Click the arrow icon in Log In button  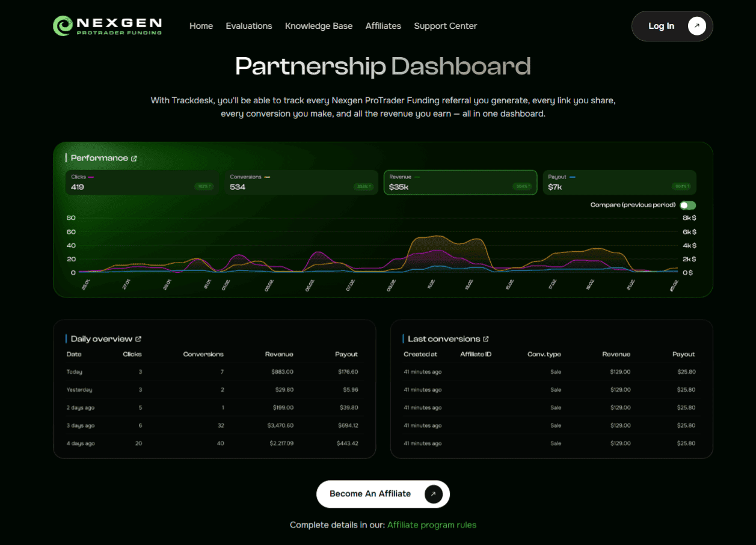[697, 26]
